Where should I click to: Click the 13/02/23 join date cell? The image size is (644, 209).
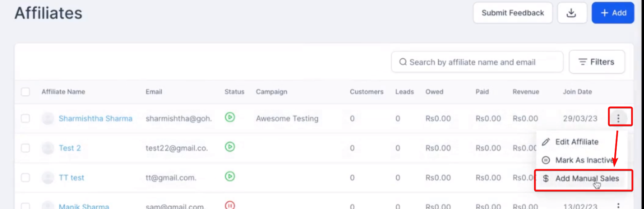click(x=580, y=206)
